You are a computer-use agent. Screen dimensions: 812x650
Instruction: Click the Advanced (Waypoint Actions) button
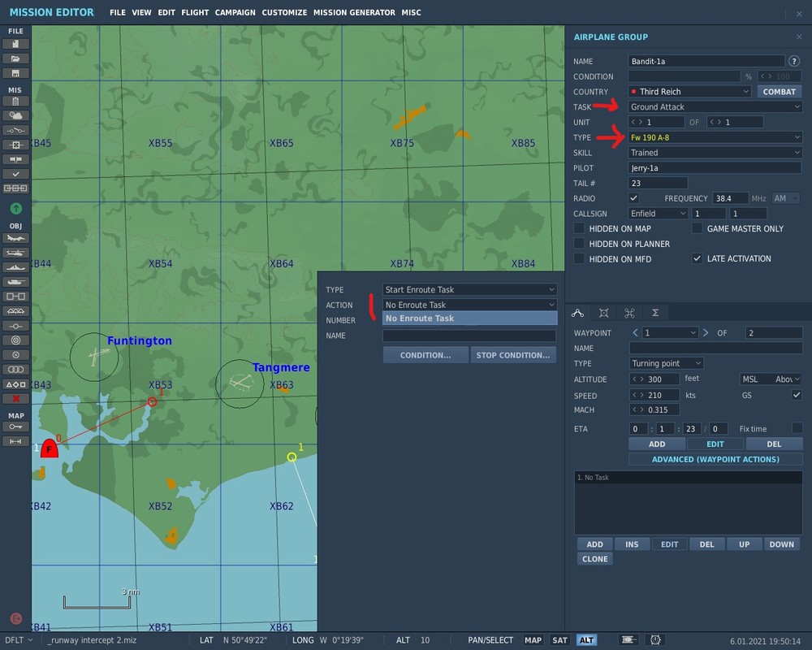[715, 459]
